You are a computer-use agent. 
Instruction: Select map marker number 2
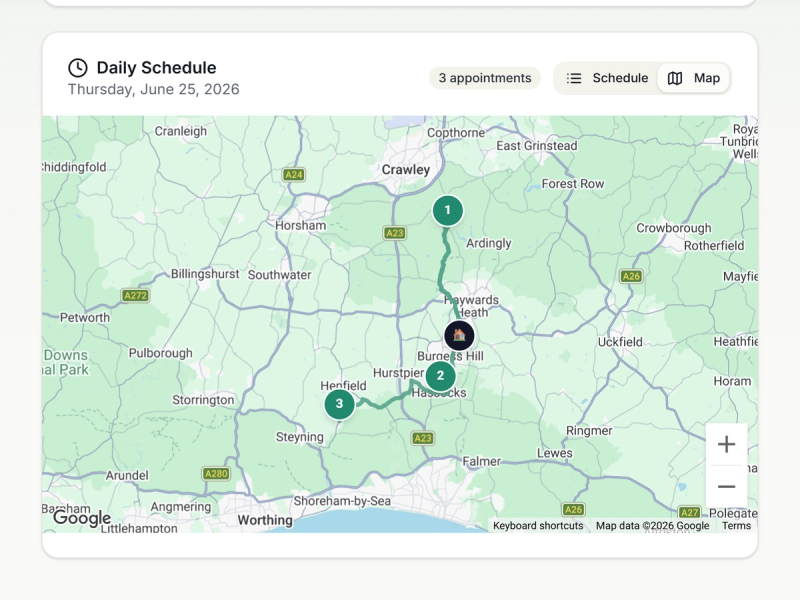[x=440, y=376]
